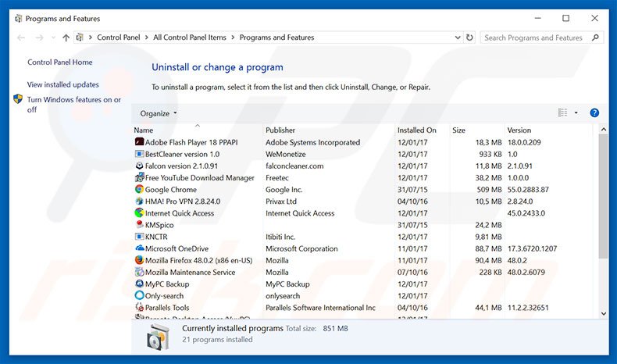617x364 pixels.
Task: Sort by the Version column header
Action: click(548, 130)
